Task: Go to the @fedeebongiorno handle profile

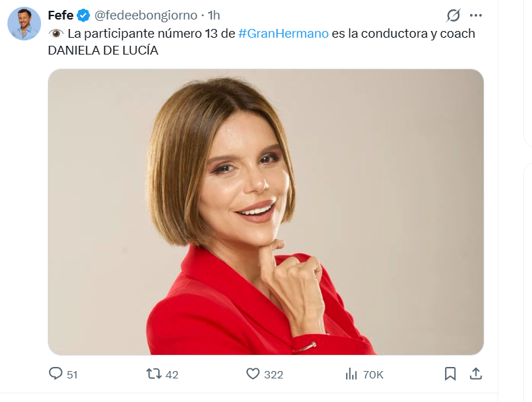Action: (x=145, y=15)
